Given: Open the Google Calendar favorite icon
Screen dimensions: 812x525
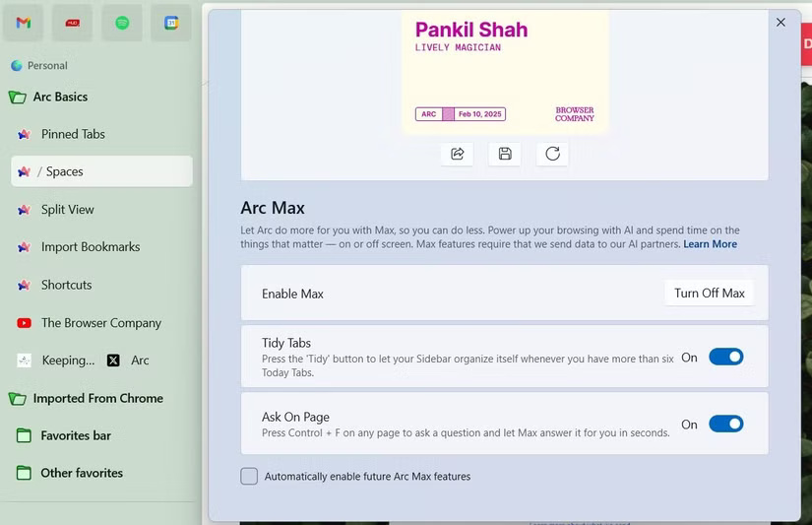Looking at the screenshot, I should (x=171, y=23).
